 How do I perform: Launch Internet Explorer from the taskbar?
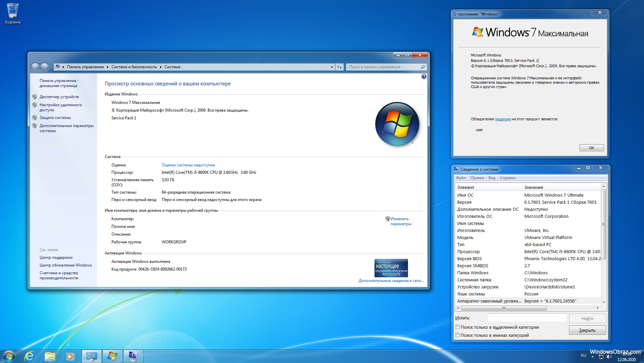tap(30, 356)
